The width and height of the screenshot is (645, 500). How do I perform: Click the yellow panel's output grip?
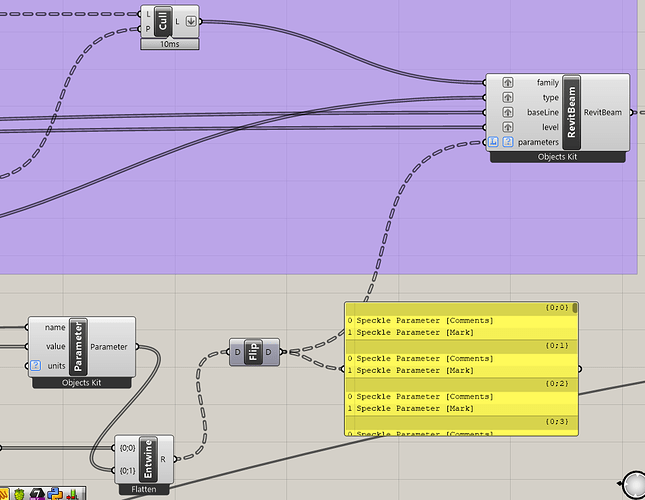tap(580, 369)
